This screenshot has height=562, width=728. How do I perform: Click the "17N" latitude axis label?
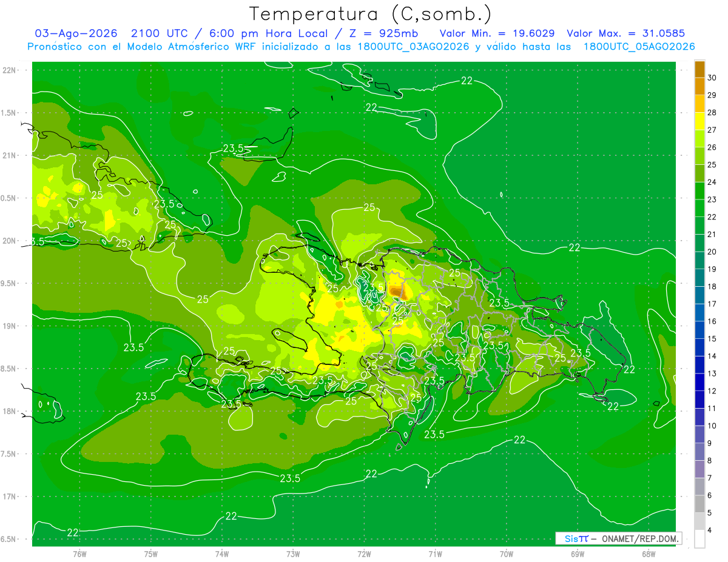tap(8, 497)
